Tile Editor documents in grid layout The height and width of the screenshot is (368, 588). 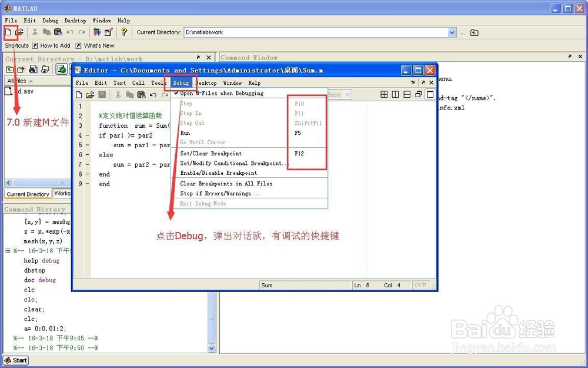coord(384,94)
